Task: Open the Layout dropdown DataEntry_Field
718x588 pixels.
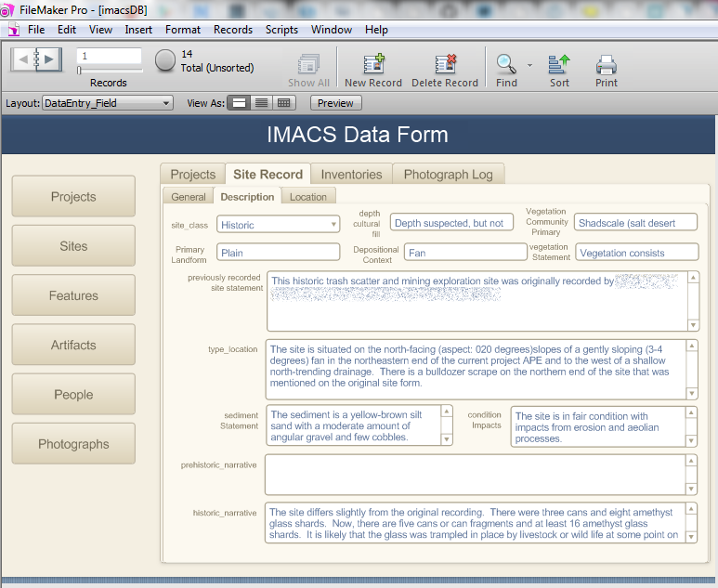Action: tap(108, 103)
